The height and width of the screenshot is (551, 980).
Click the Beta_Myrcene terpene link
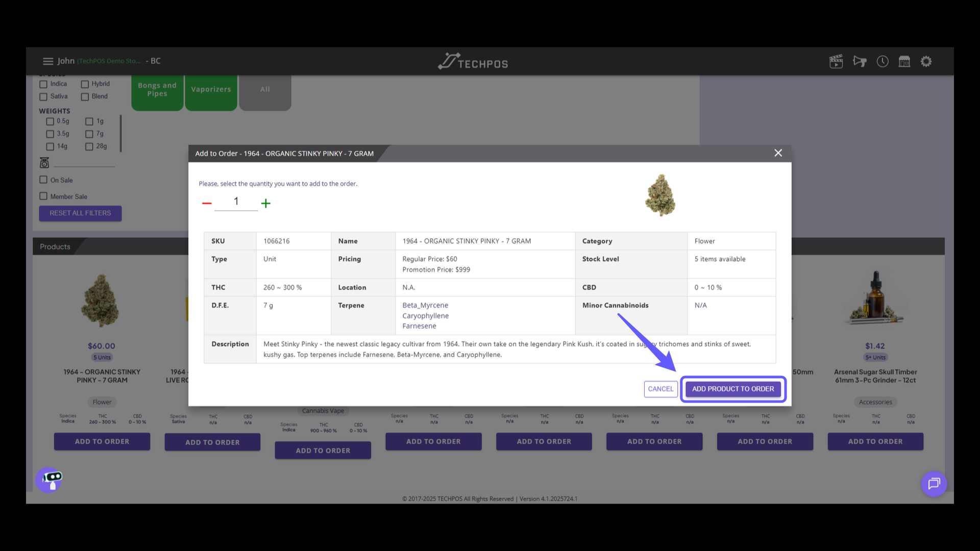tap(425, 305)
